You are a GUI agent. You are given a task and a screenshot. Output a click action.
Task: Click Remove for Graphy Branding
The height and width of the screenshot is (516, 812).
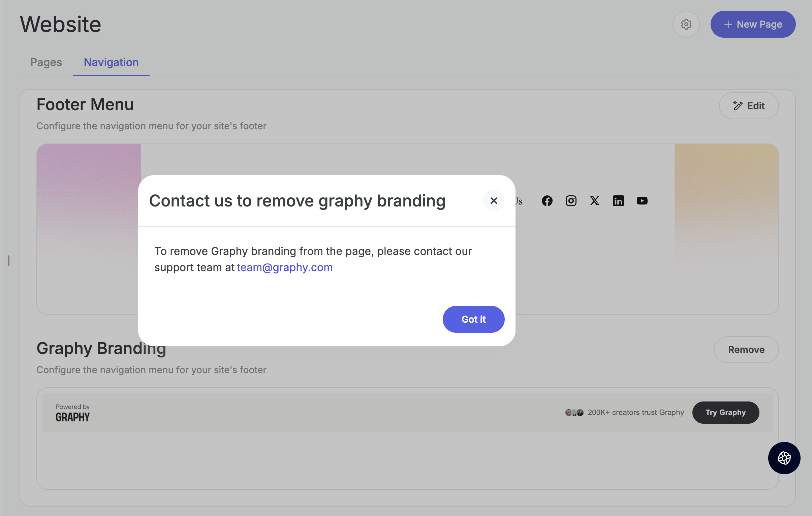(x=746, y=350)
